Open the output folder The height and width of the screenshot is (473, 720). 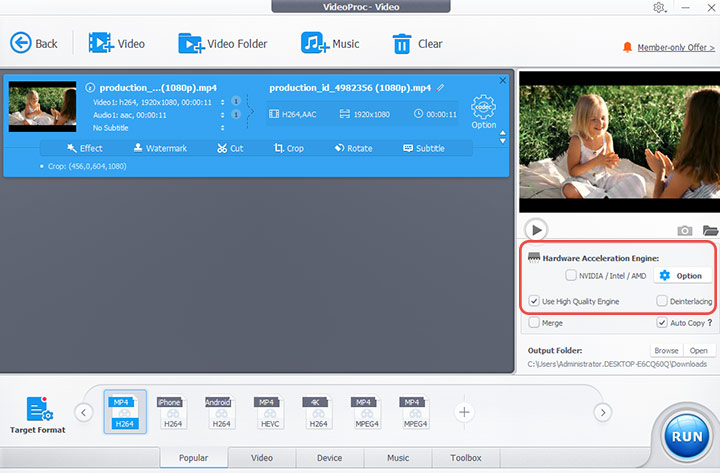point(698,350)
